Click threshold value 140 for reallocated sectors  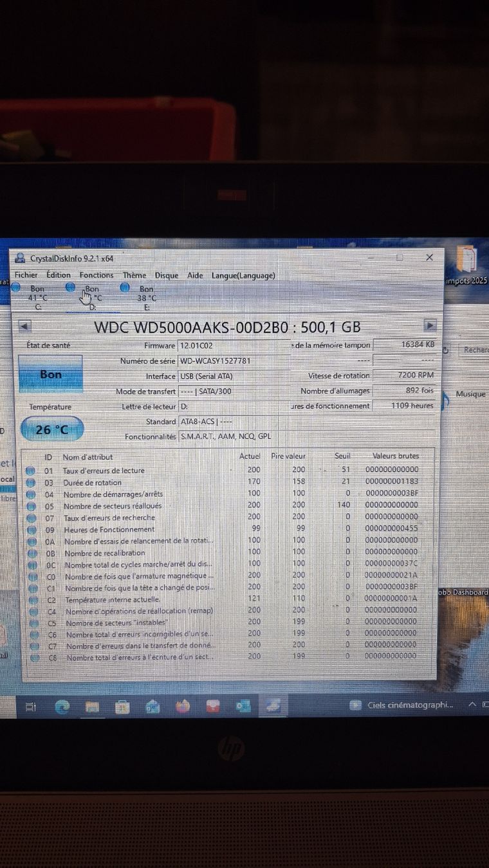(x=344, y=505)
